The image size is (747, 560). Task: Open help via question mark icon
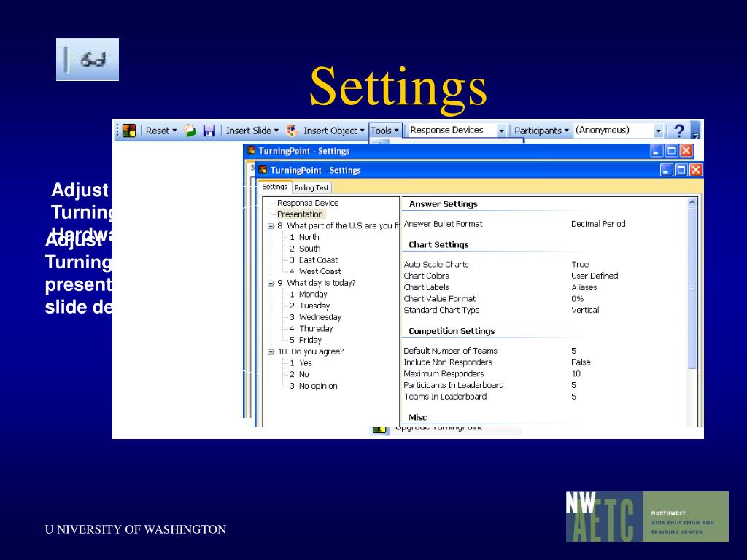tap(679, 131)
